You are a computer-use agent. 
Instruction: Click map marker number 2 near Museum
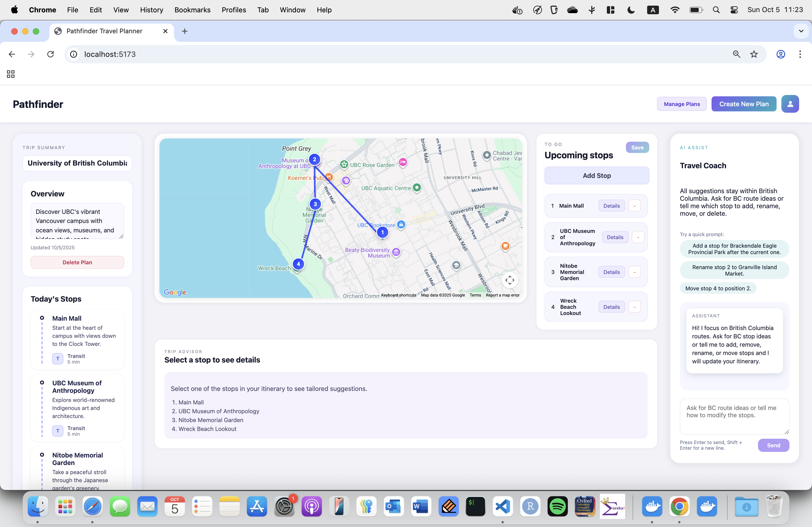pos(314,159)
